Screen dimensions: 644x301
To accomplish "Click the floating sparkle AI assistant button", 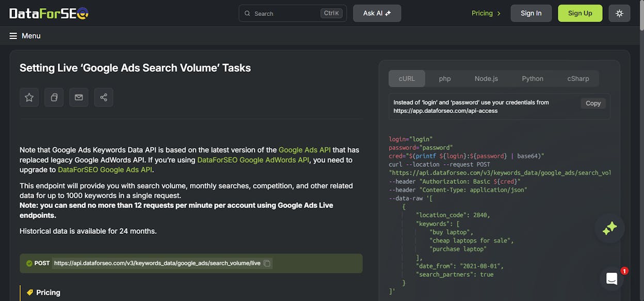I will (609, 228).
